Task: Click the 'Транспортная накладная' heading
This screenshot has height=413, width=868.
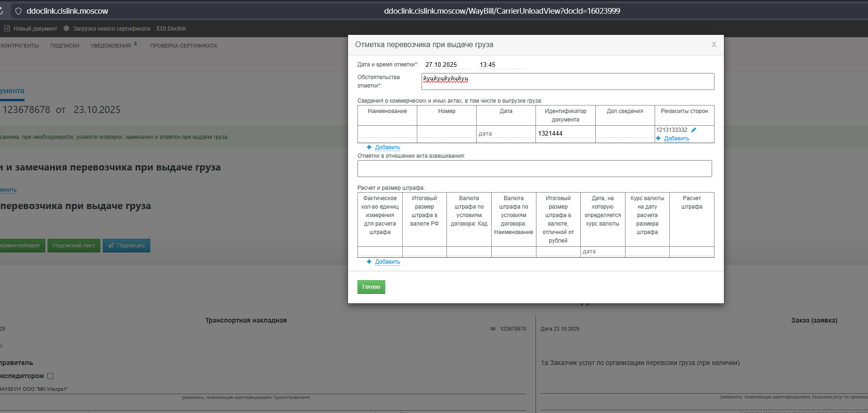Action: click(x=246, y=320)
